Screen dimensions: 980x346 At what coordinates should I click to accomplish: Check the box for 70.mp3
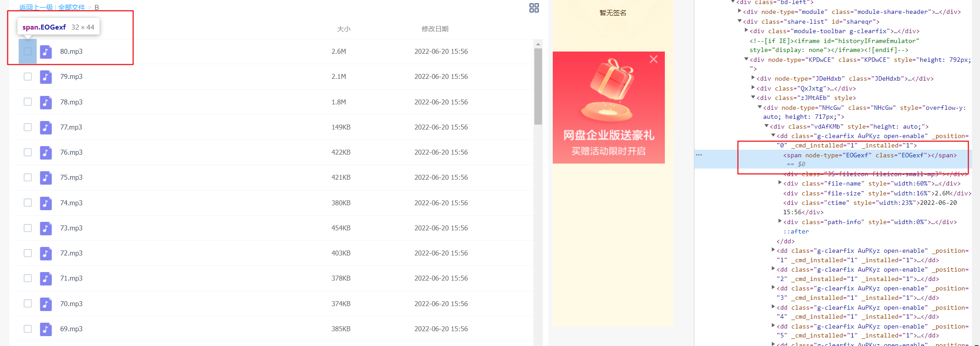28,303
